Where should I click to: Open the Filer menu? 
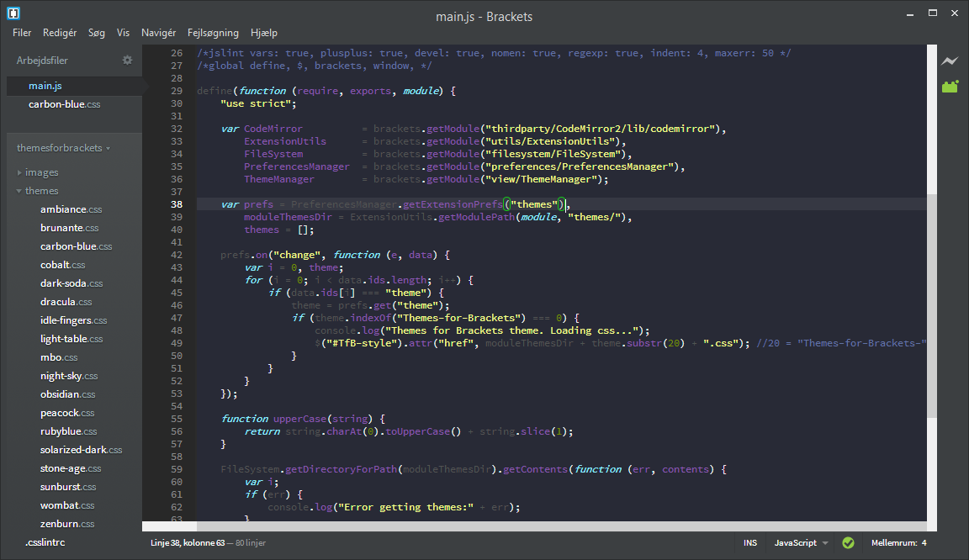tap(22, 33)
